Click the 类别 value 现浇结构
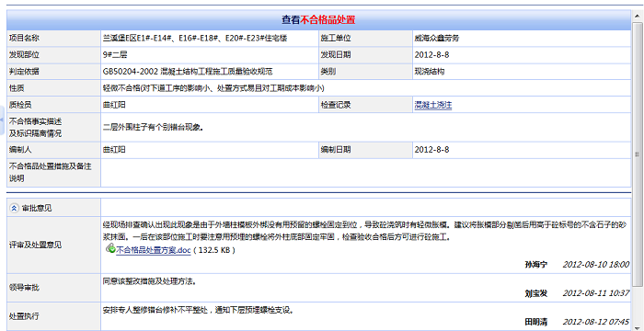The width and height of the screenshot is (644, 331). (430, 72)
